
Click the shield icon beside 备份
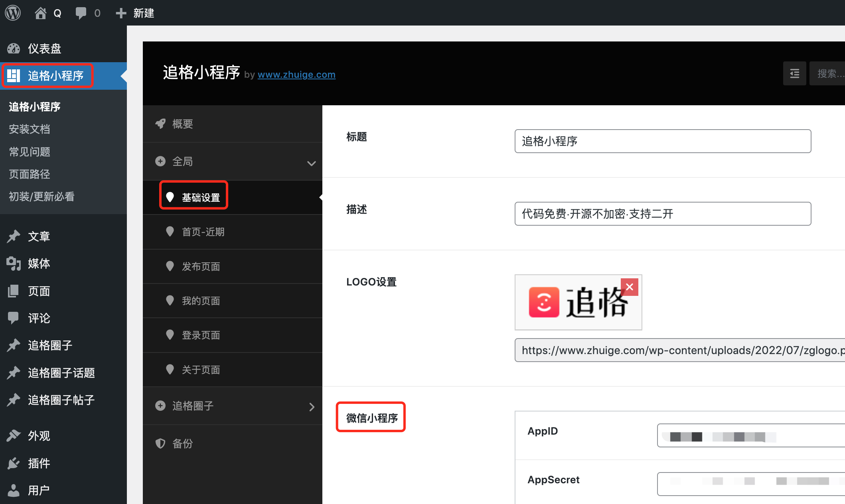[x=160, y=443]
